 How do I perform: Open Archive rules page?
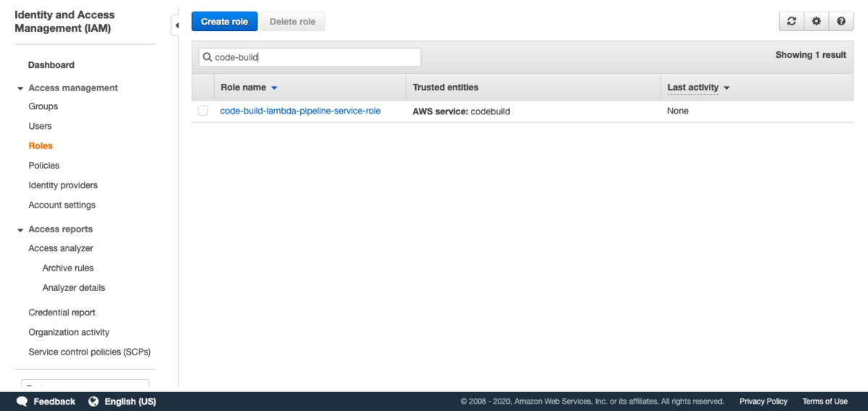tap(68, 268)
